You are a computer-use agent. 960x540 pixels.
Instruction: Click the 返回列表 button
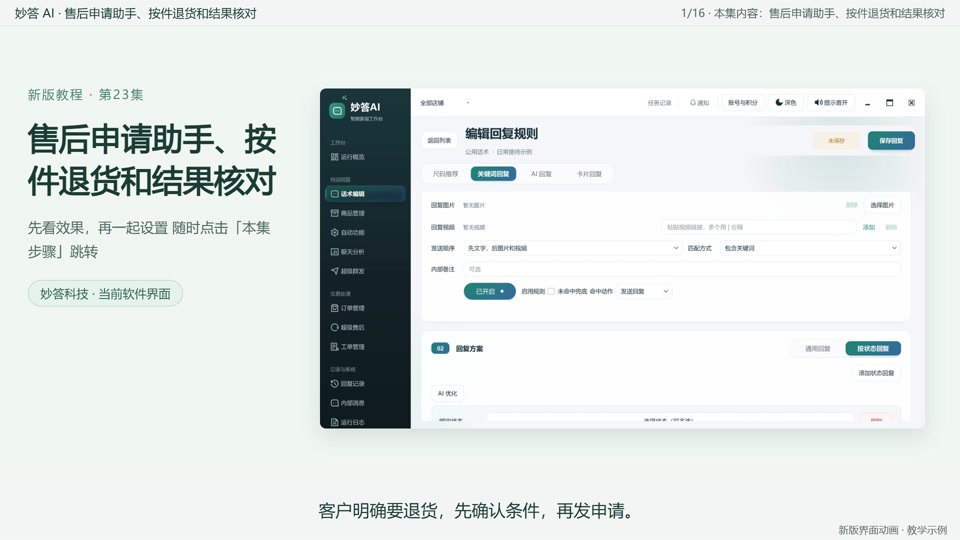coord(439,141)
